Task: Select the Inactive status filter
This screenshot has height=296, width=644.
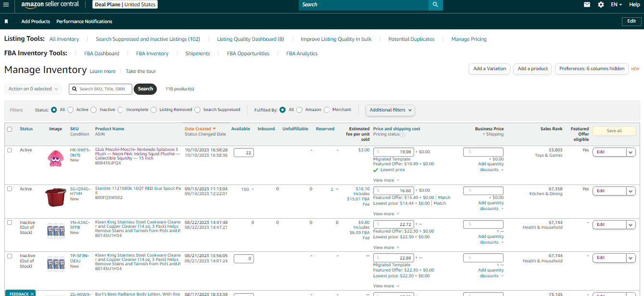Action: (93, 110)
